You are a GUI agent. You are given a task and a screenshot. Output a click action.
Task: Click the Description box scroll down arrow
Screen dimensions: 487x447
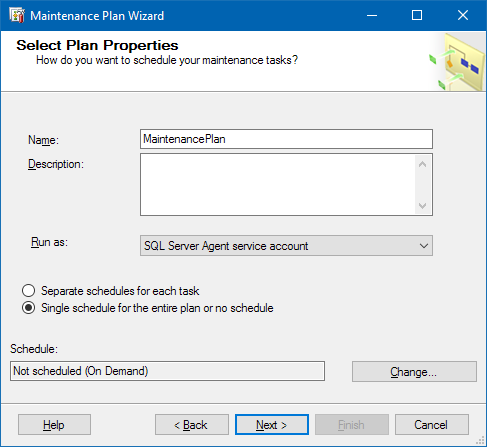(423, 205)
